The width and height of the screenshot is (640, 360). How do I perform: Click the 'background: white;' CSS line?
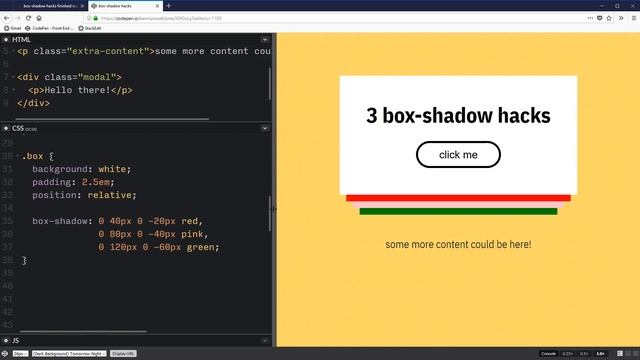click(82, 169)
